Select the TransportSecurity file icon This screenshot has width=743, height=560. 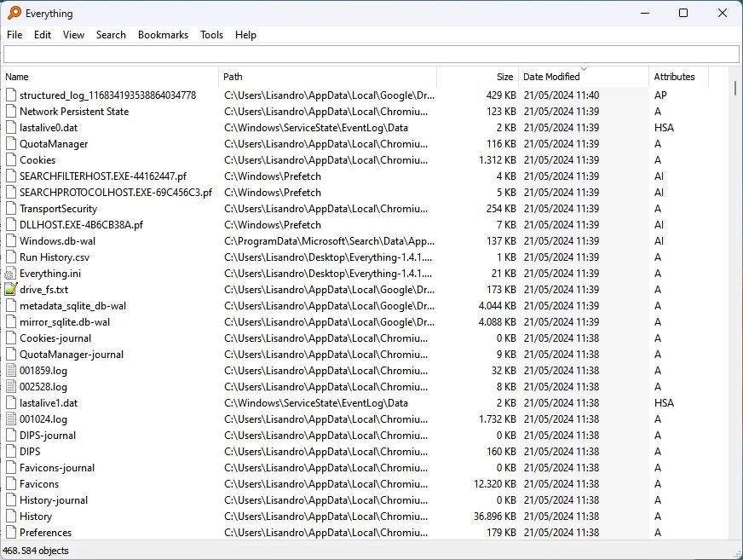point(11,209)
